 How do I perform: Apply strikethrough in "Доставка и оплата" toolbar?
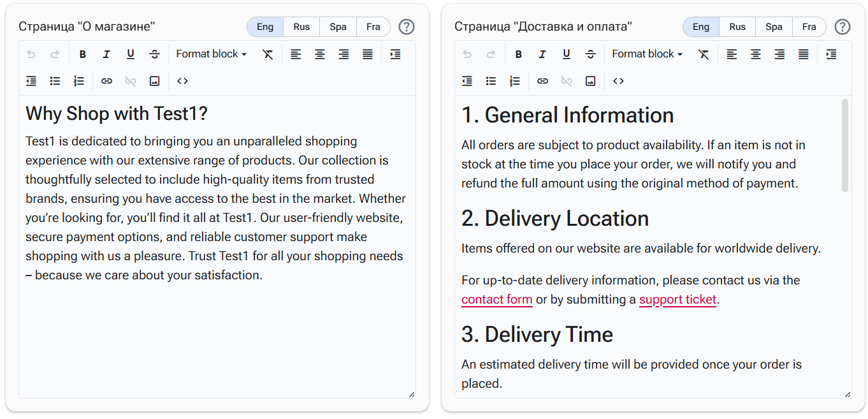pyautogui.click(x=590, y=54)
